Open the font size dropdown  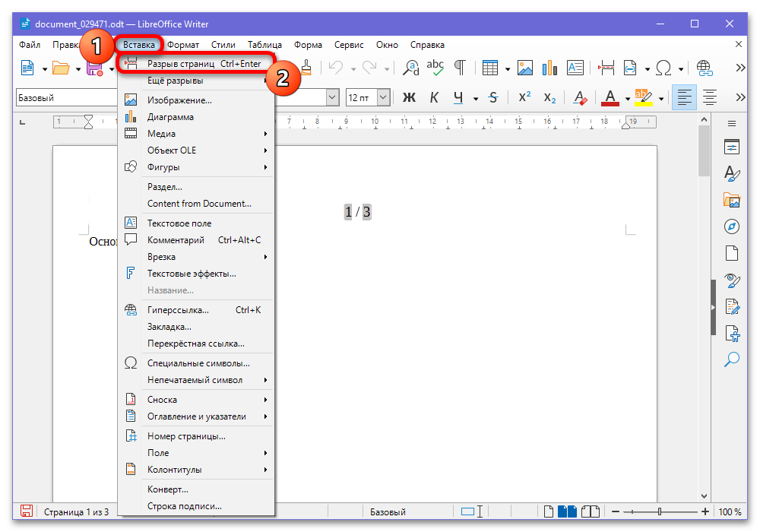(383, 98)
